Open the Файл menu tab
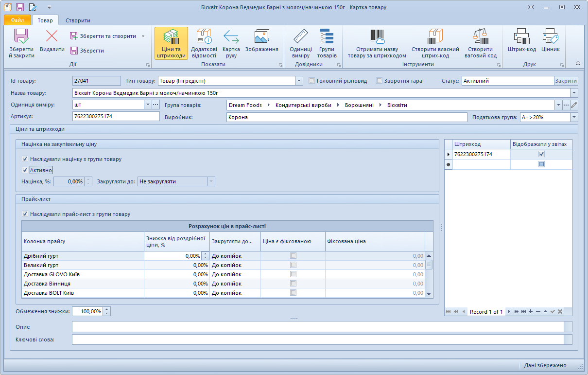The width and height of the screenshot is (588, 375). [17, 20]
